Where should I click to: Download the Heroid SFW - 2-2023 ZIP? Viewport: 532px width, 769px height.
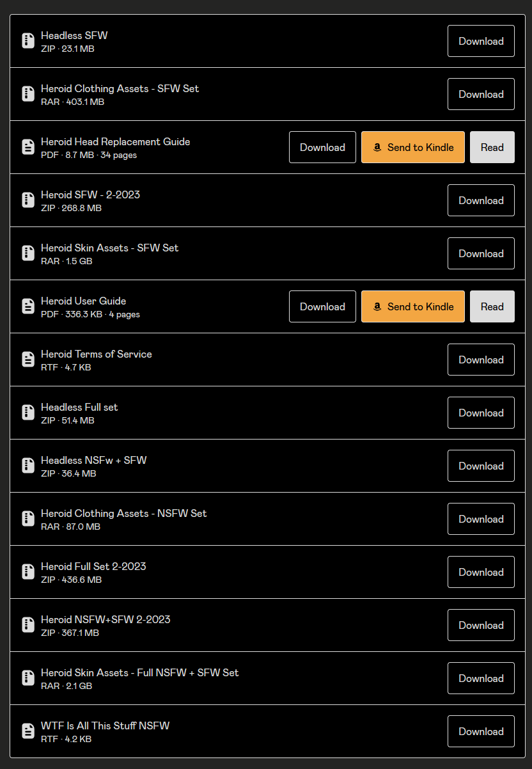tap(481, 200)
